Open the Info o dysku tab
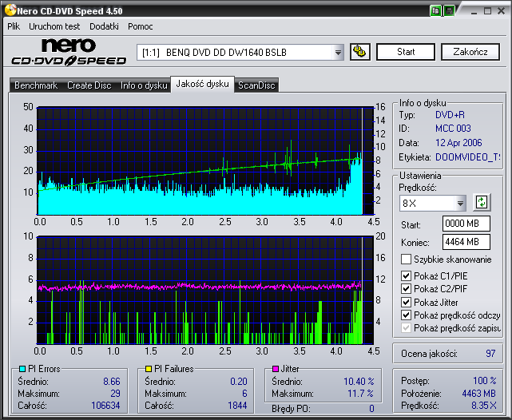The width and height of the screenshot is (512, 420). (144, 85)
